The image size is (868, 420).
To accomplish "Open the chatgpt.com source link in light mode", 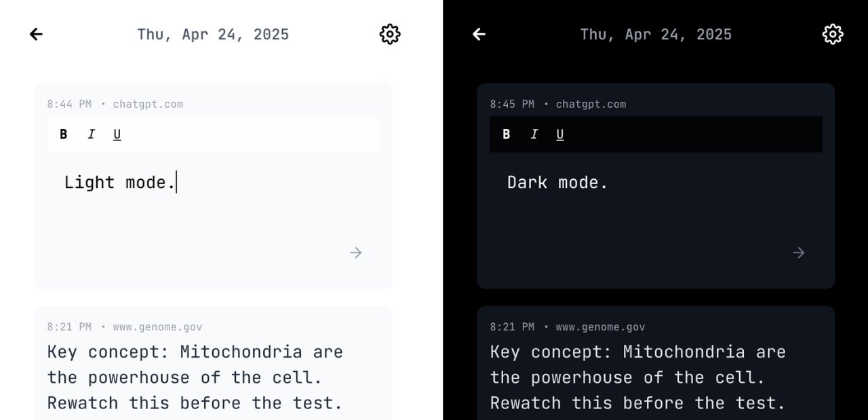I will [149, 104].
